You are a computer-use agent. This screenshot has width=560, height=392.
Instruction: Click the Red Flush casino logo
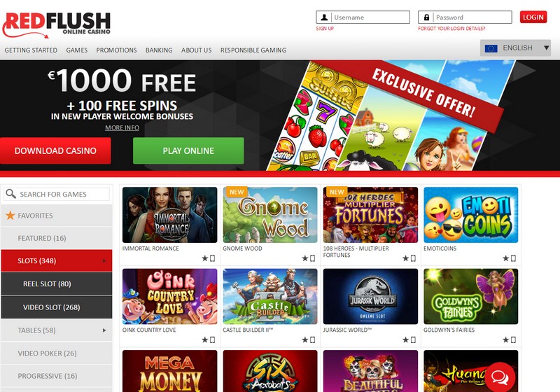57,24
